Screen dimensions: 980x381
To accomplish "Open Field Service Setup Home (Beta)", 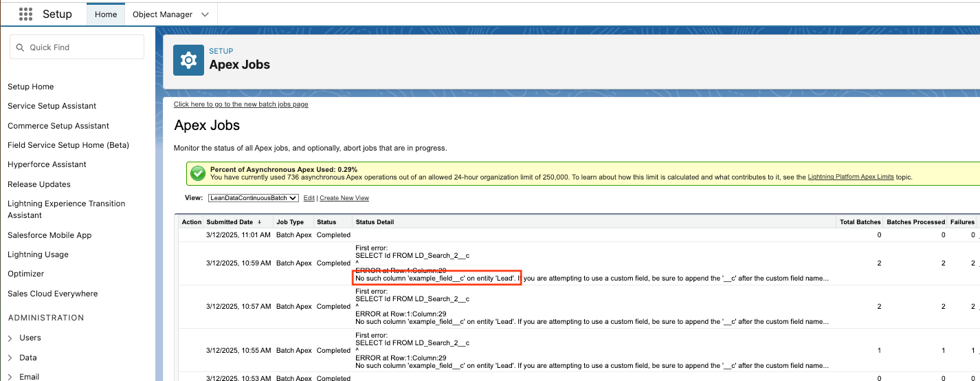I will (69, 145).
